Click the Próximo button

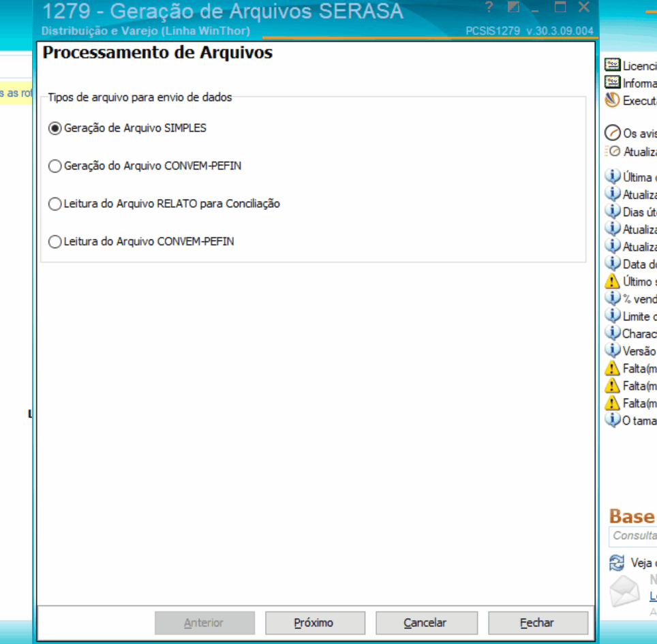315,623
